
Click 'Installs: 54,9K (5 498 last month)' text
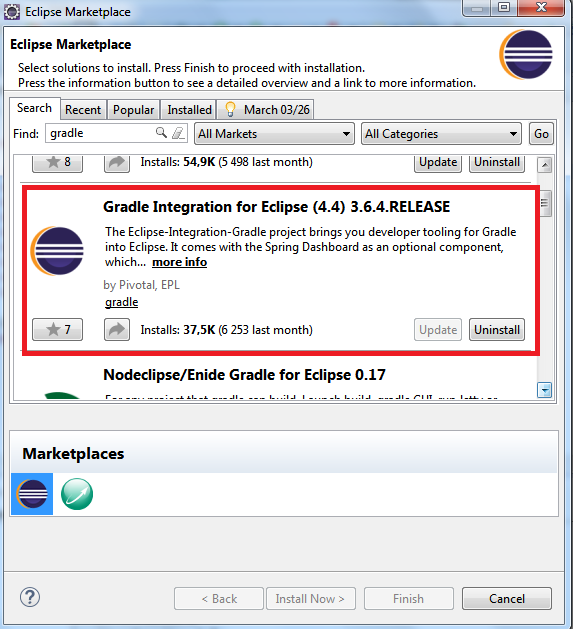[x=226, y=162]
